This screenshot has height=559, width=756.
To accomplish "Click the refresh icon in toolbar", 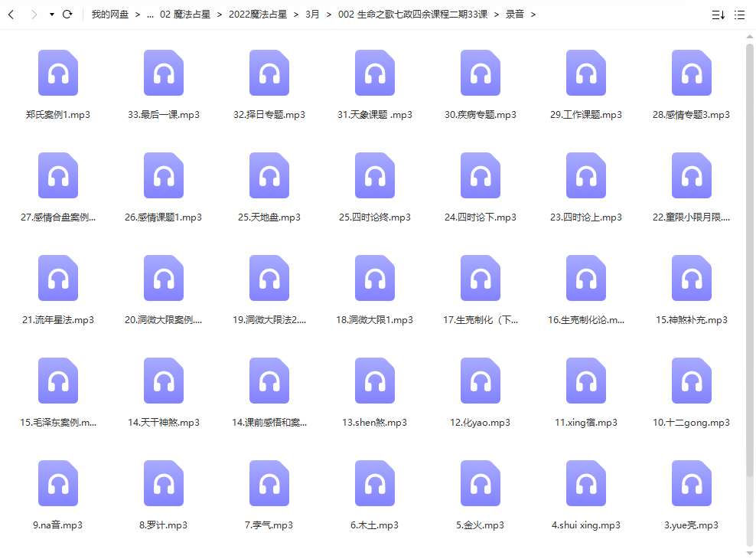I will coord(67,15).
